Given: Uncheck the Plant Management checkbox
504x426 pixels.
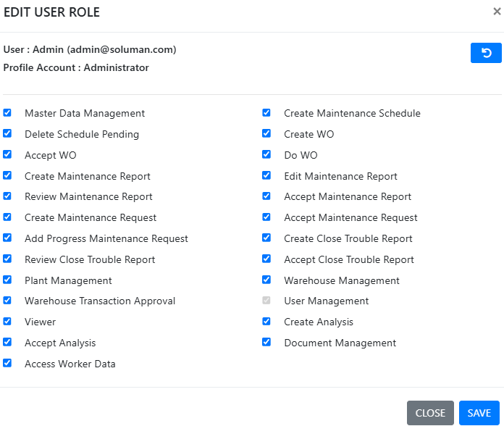Looking at the screenshot, I should pos(7,280).
